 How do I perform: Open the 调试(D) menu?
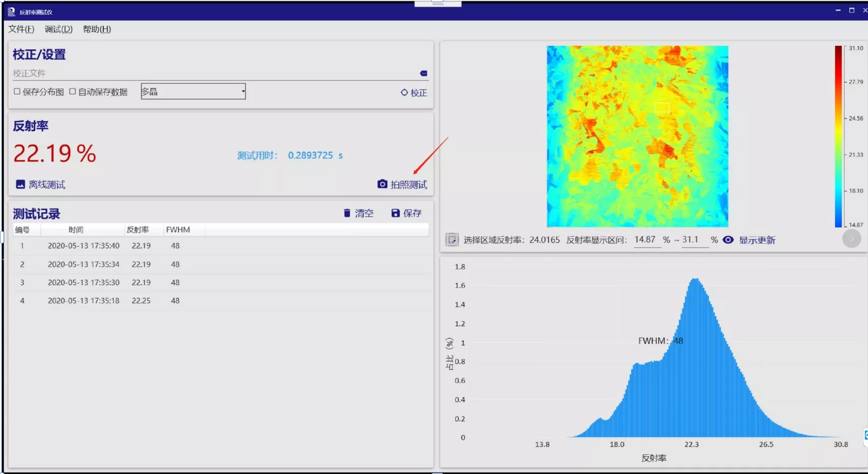click(59, 29)
